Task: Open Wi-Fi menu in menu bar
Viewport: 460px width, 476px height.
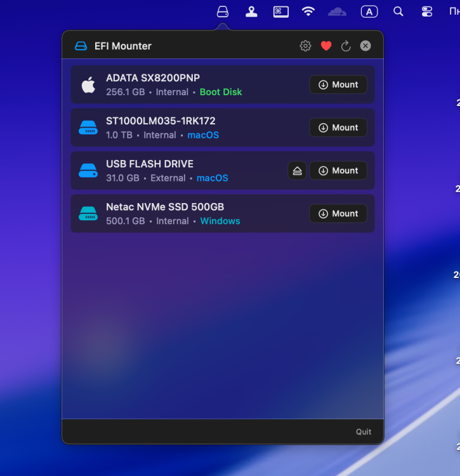Action: [x=308, y=11]
